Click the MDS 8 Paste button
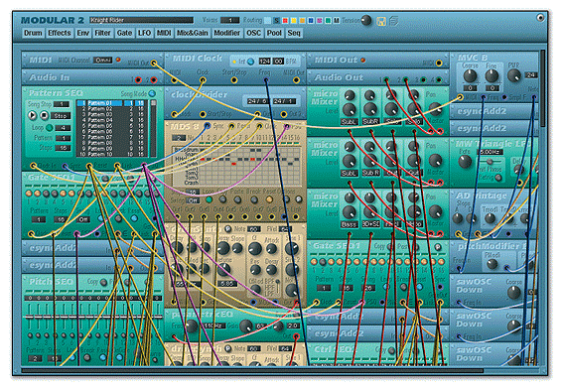Image resolution: width=563 pixels, height=392 pixels. tap(237, 199)
